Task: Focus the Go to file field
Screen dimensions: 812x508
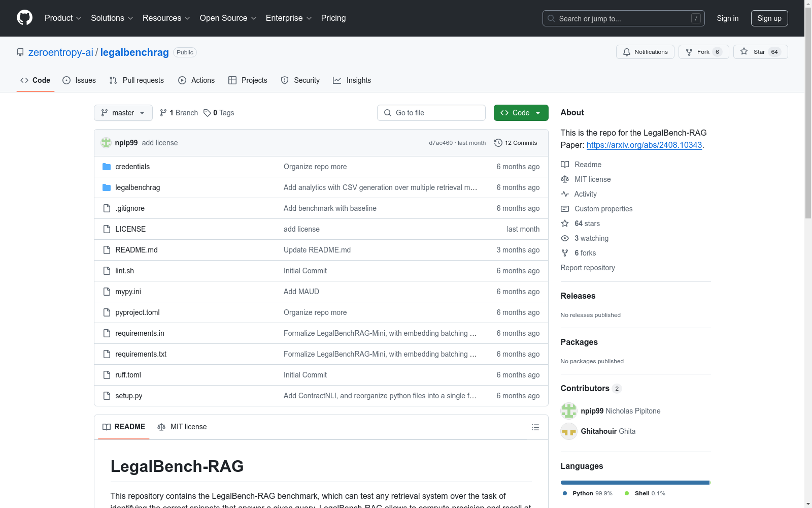Action: (x=431, y=113)
